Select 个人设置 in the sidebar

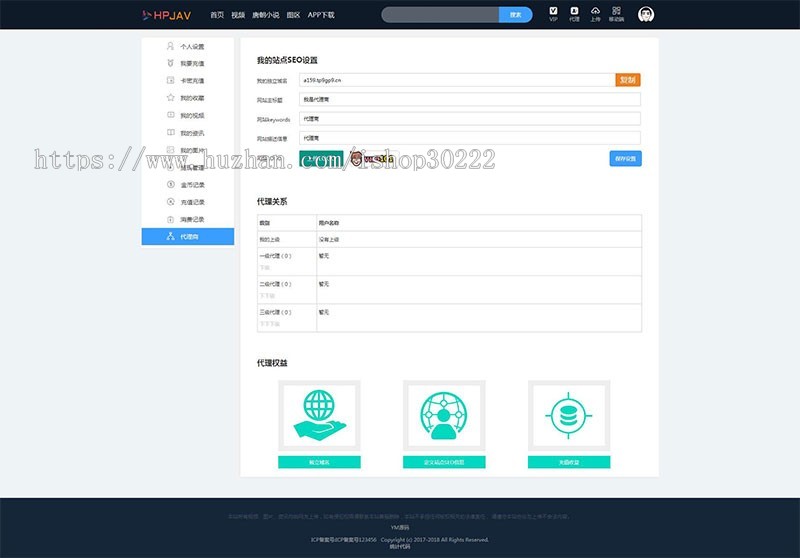(188, 46)
